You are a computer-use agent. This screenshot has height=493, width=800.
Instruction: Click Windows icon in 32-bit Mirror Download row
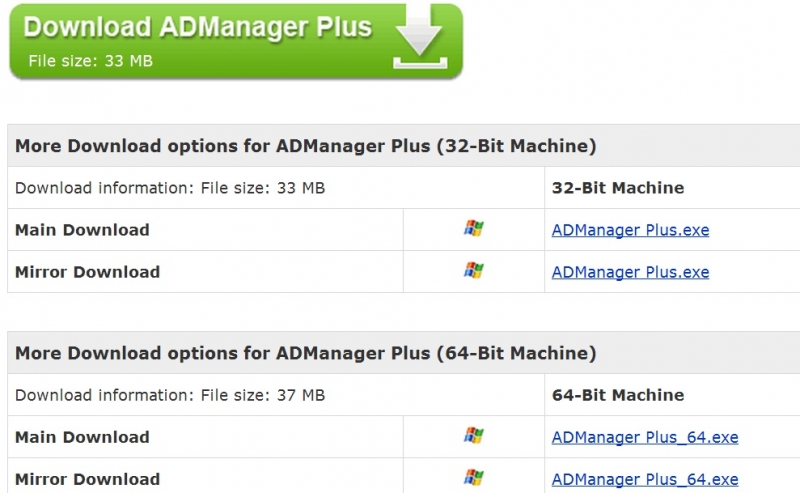tap(473, 271)
